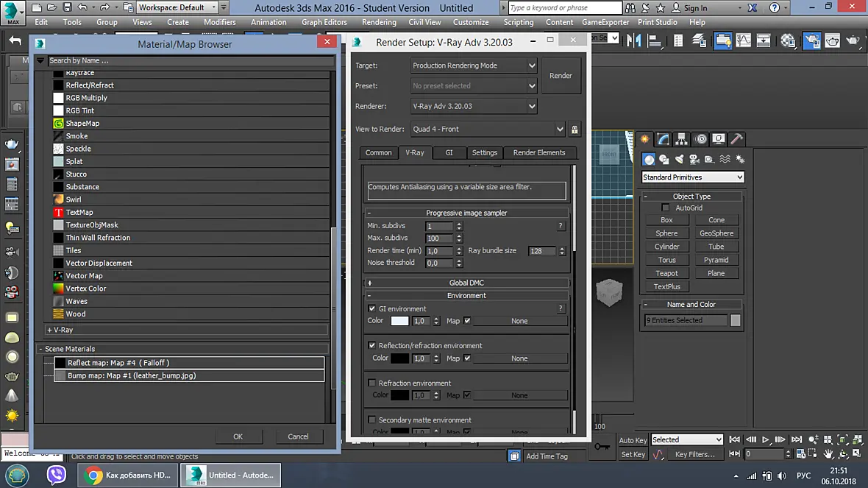
Task: Open the Graph Editors menu
Action: tap(324, 22)
